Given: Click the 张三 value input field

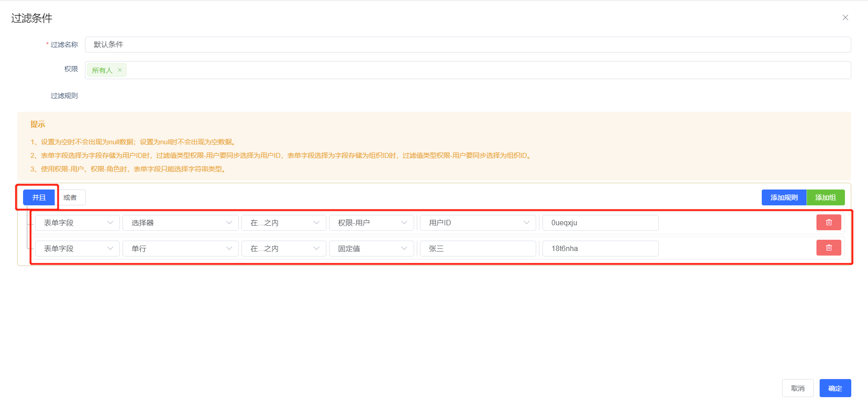Looking at the screenshot, I should click(478, 249).
